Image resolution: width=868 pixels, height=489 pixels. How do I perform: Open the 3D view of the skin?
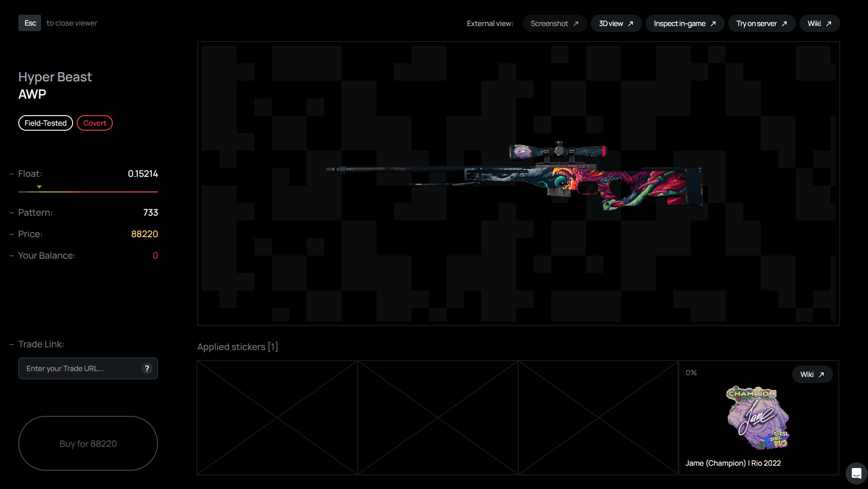(615, 23)
